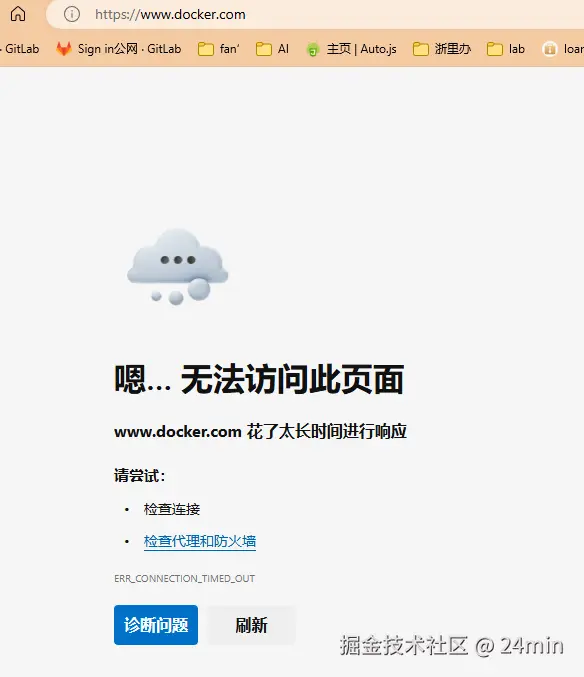The width and height of the screenshot is (584, 677).
Task: Click the 请尝试 label
Action: click(x=139, y=475)
